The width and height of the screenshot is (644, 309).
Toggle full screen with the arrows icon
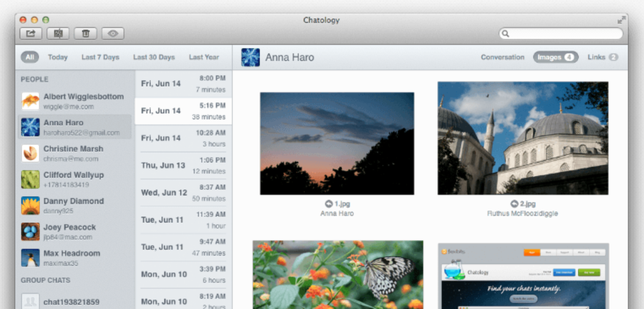pyautogui.click(x=621, y=20)
